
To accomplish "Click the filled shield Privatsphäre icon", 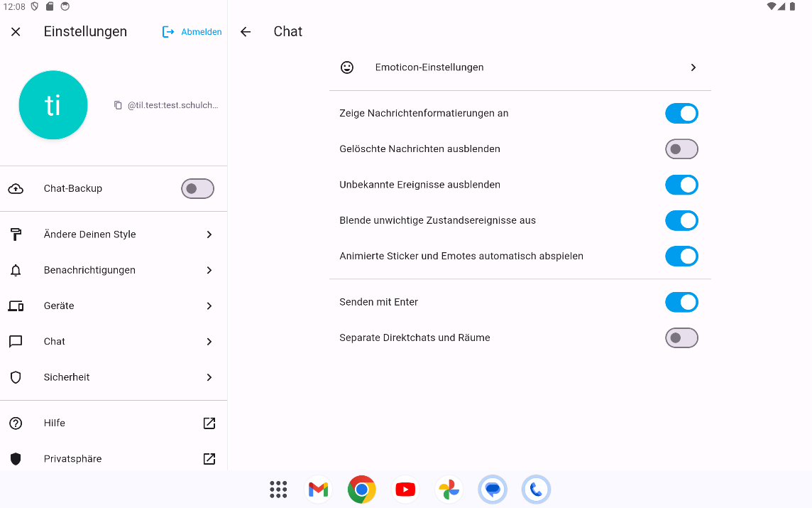I will point(16,459).
